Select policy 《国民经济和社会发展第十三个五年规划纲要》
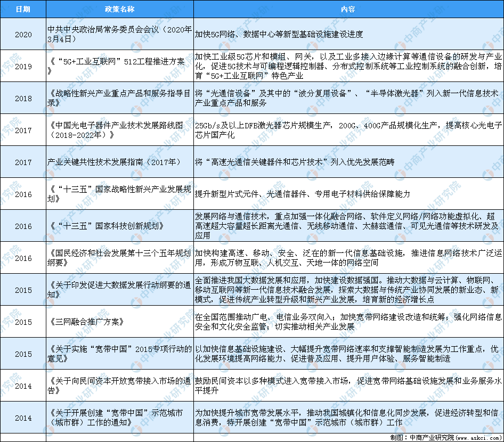504x442 pixels. coord(119,258)
